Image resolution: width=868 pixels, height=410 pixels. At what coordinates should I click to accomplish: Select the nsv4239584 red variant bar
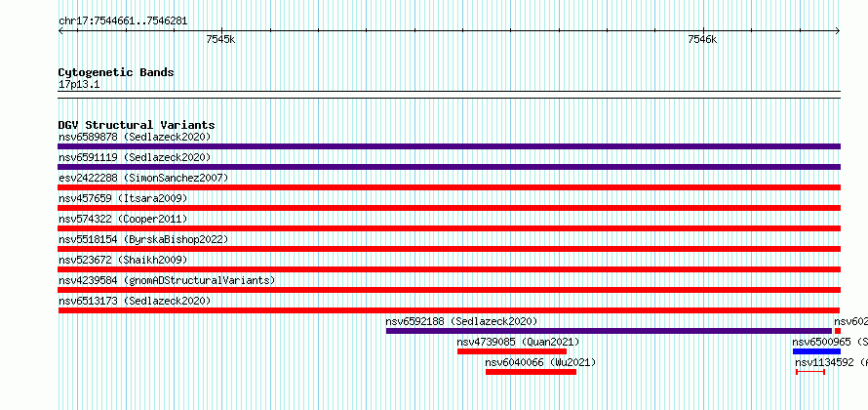[449, 290]
